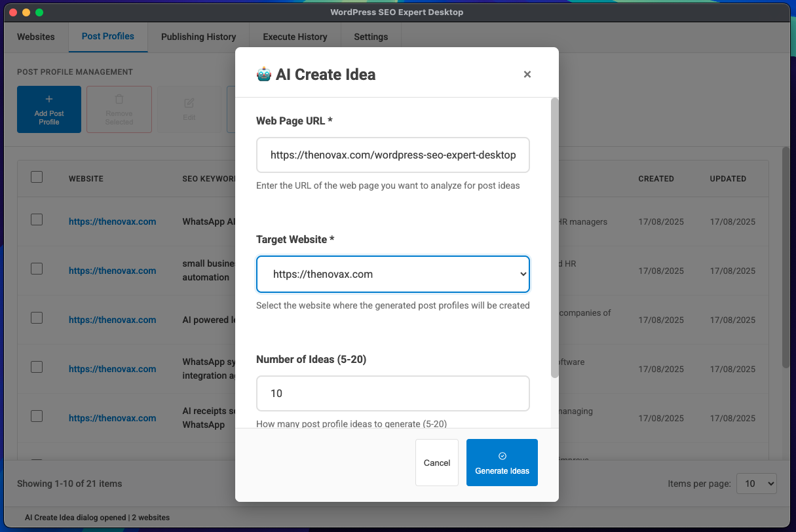This screenshot has height=532, width=796.
Task: Click the Edit button
Action: coord(189,109)
